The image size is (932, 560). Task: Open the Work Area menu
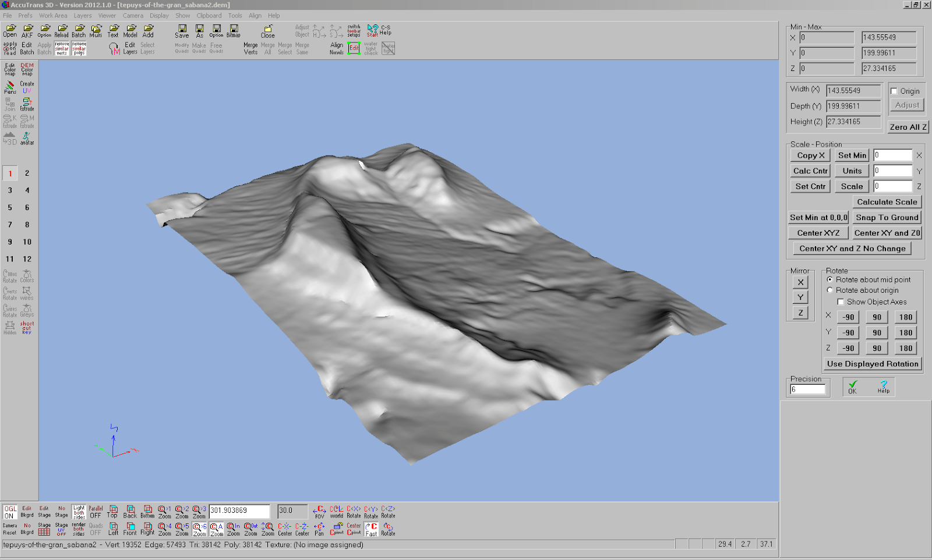53,16
